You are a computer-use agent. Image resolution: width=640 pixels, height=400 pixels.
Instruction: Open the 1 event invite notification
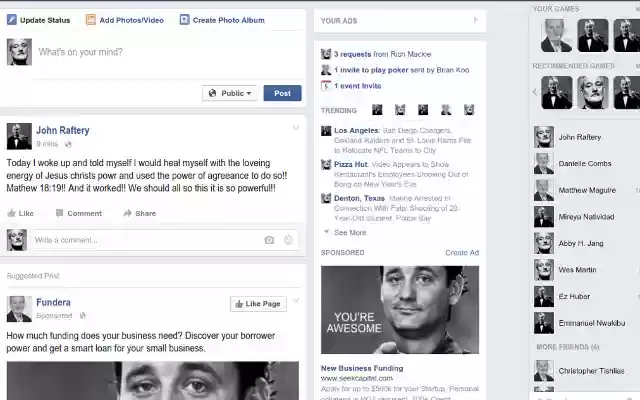pyautogui.click(x=358, y=86)
